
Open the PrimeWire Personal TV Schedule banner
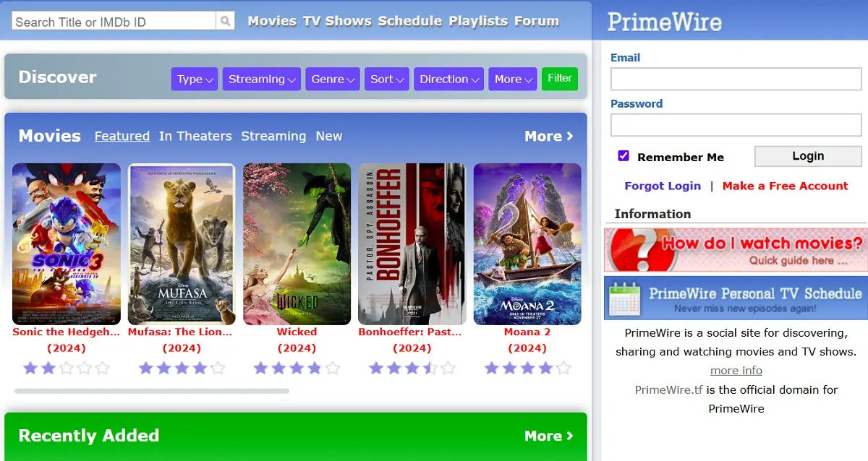point(736,298)
